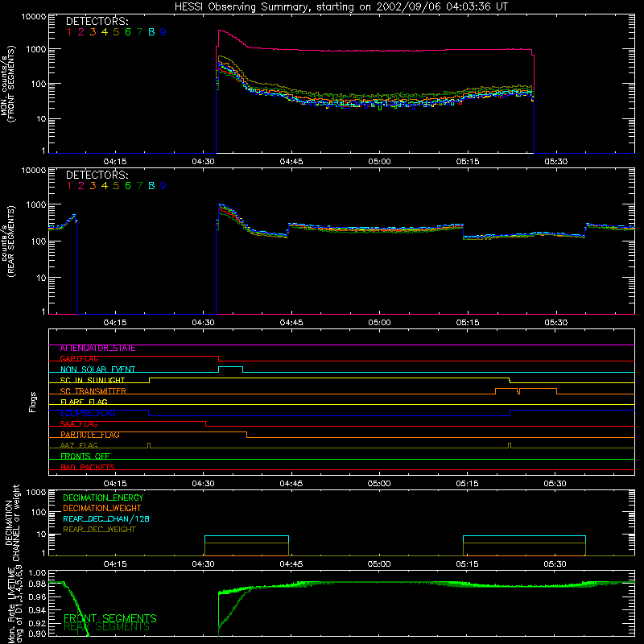Click 'DETECTORS:' label in rear segments panel

97,175
